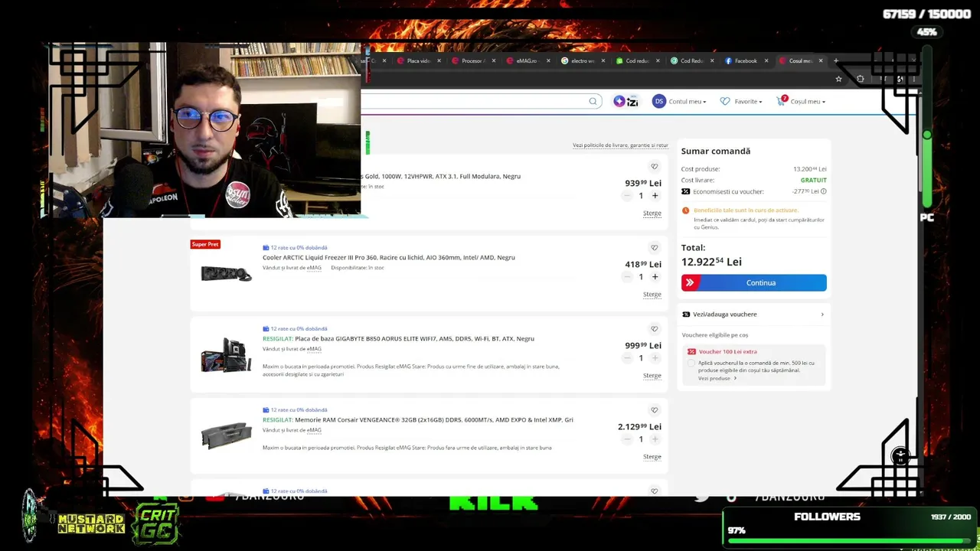
Task: Click the heart icon next to Favorite
Action: (x=725, y=101)
